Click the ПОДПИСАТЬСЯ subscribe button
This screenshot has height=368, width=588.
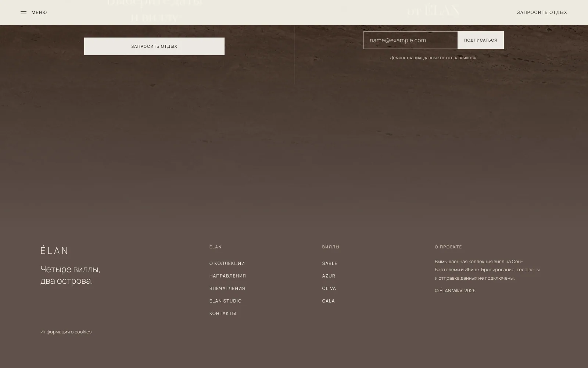point(481,40)
